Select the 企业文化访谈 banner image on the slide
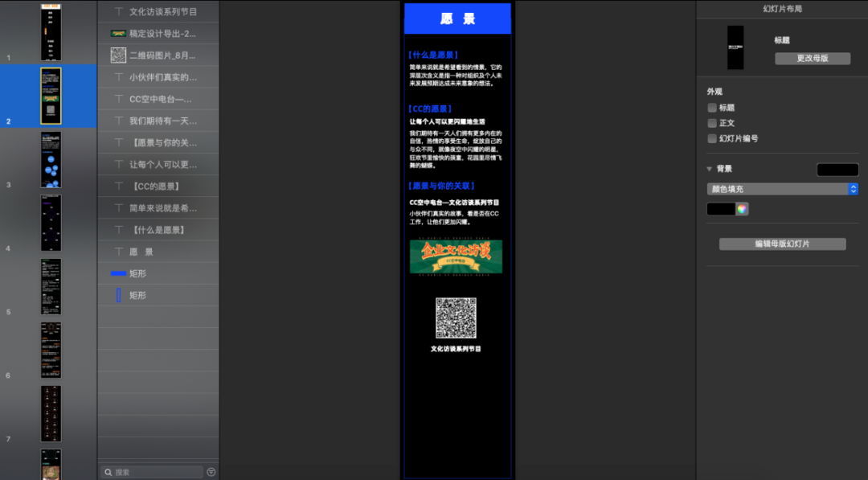Image resolution: width=868 pixels, height=480 pixels. click(456, 256)
